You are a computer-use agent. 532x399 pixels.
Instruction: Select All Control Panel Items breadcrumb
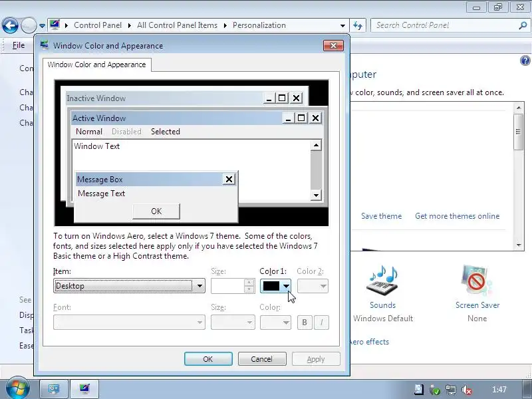pos(177,25)
